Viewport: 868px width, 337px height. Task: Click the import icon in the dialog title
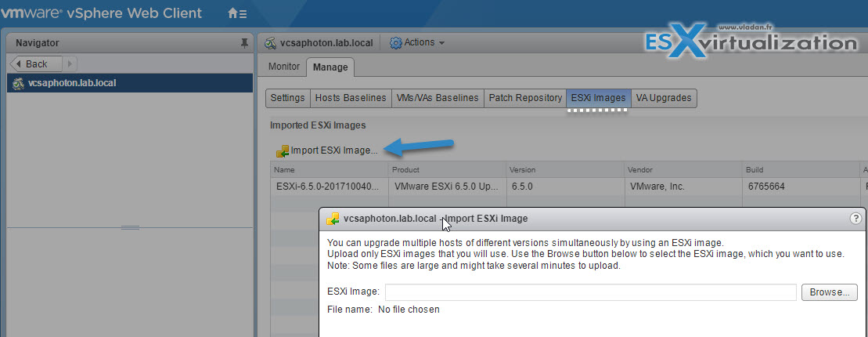(333, 219)
